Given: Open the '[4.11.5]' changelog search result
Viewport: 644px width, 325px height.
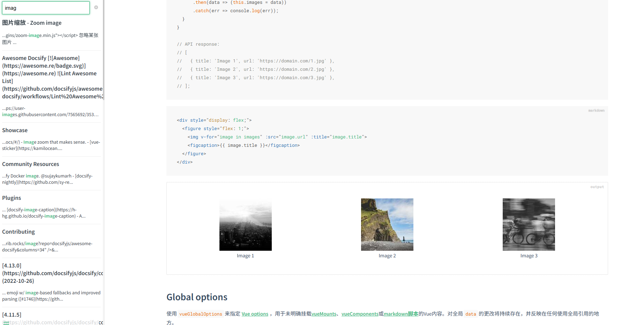Looking at the screenshot, I should pos(52,318).
